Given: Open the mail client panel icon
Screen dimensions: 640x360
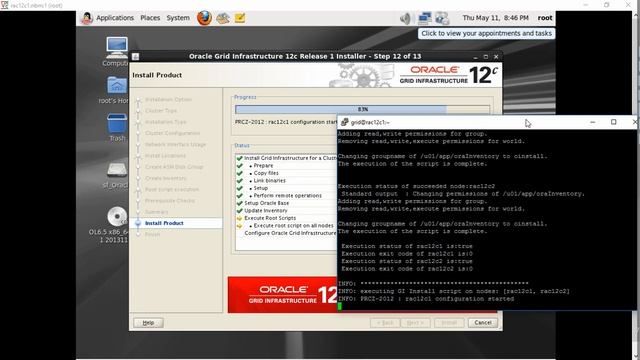Looking at the screenshot, I should [x=223, y=18].
